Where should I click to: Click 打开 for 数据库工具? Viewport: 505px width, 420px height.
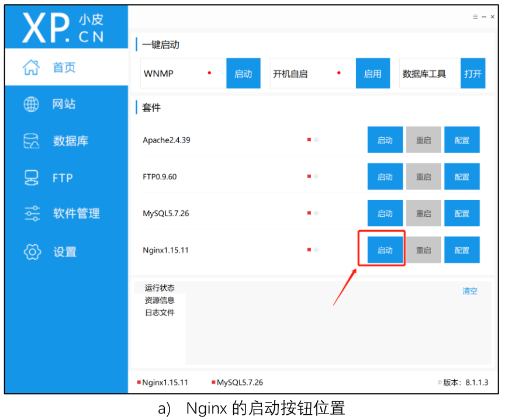point(472,74)
